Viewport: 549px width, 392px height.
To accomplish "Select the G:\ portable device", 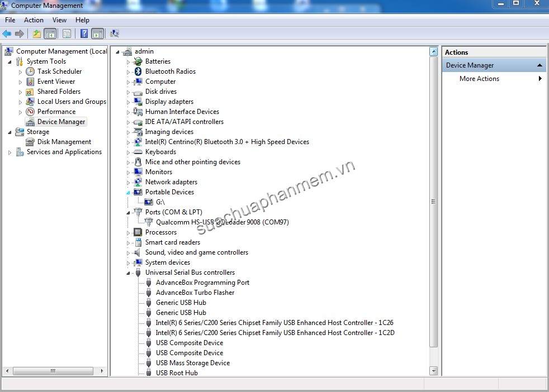I will [160, 202].
